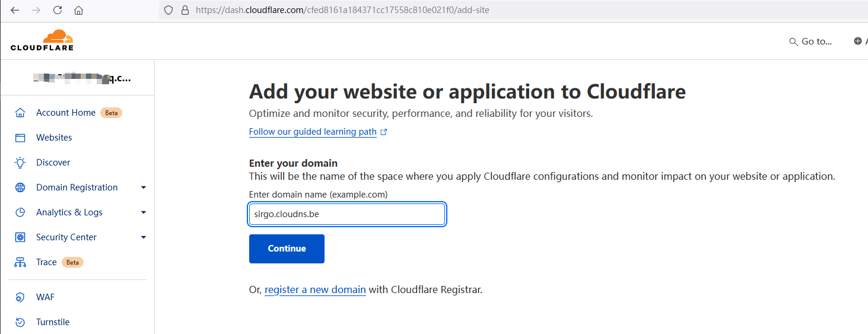The width and height of the screenshot is (868, 334).
Task: Expand the Domain Registration submenu arrow
Action: click(144, 187)
